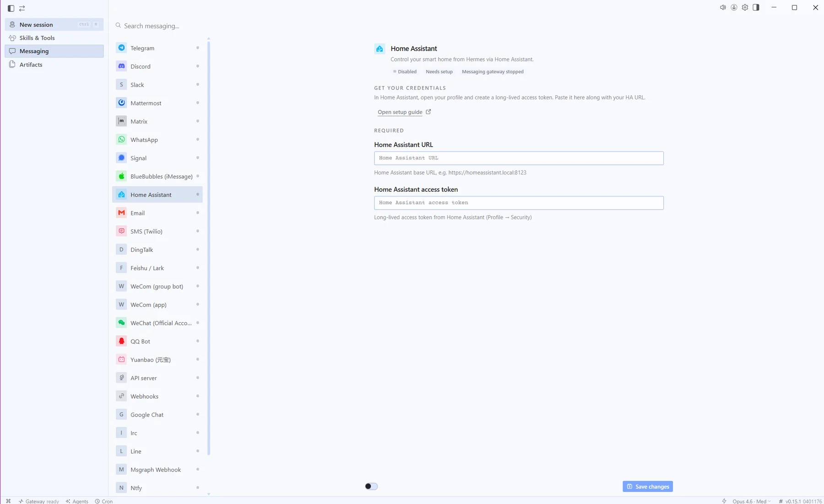Select Matrix in the platform list

click(157, 121)
